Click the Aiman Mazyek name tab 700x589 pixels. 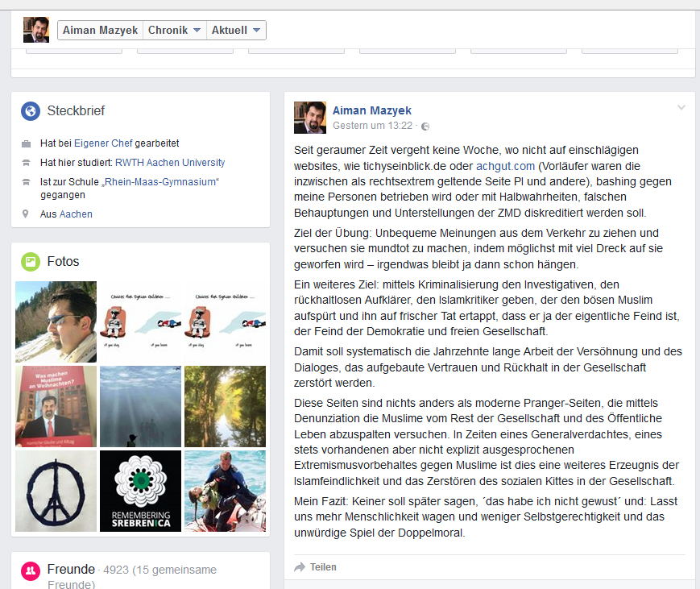click(x=101, y=31)
